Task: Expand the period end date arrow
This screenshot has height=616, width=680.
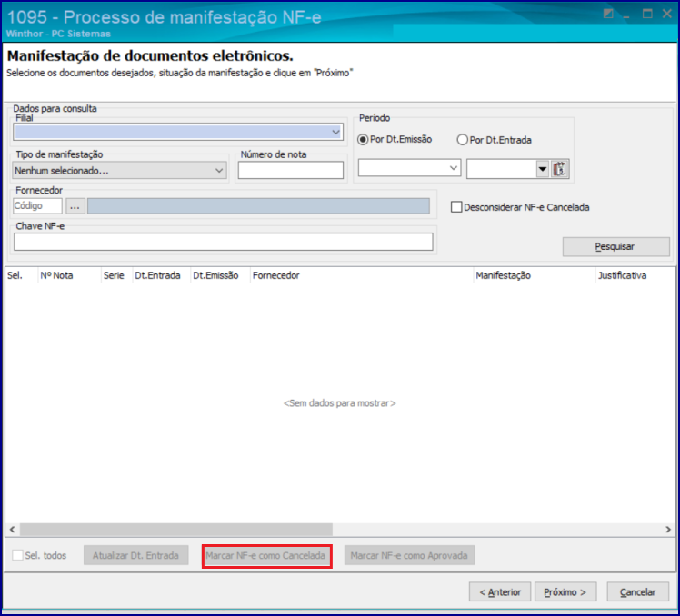Action: (543, 169)
